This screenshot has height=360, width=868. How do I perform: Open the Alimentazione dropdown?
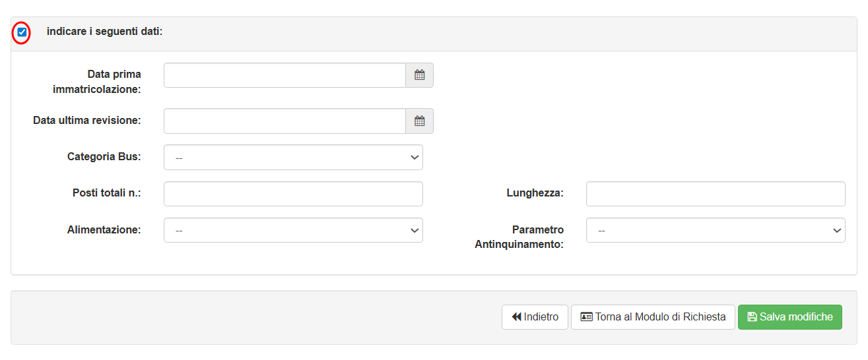pyautogui.click(x=293, y=230)
